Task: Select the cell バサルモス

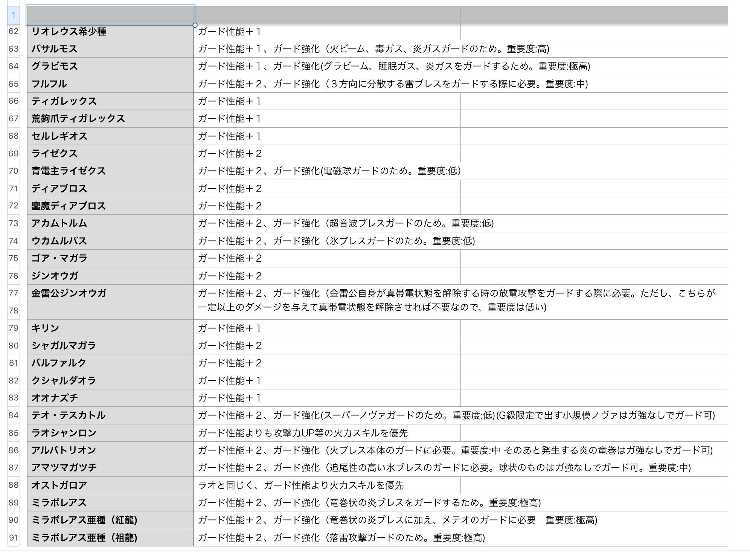Action: [110, 49]
